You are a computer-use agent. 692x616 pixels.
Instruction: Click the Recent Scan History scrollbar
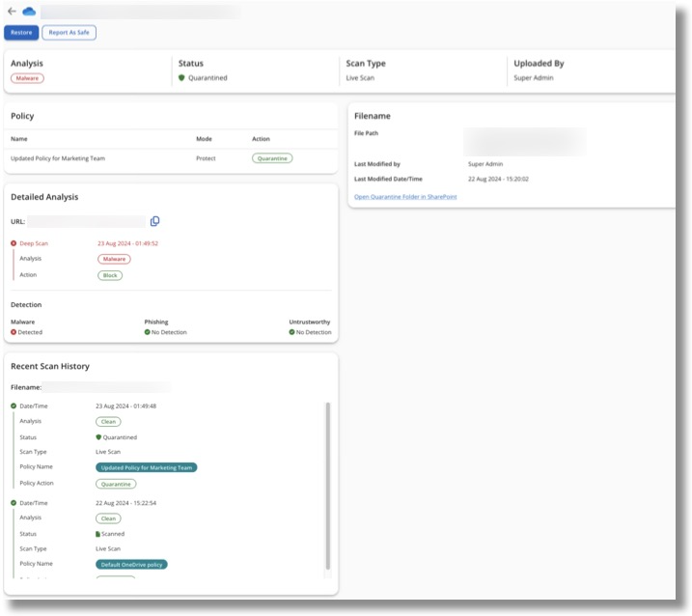[x=327, y=483]
